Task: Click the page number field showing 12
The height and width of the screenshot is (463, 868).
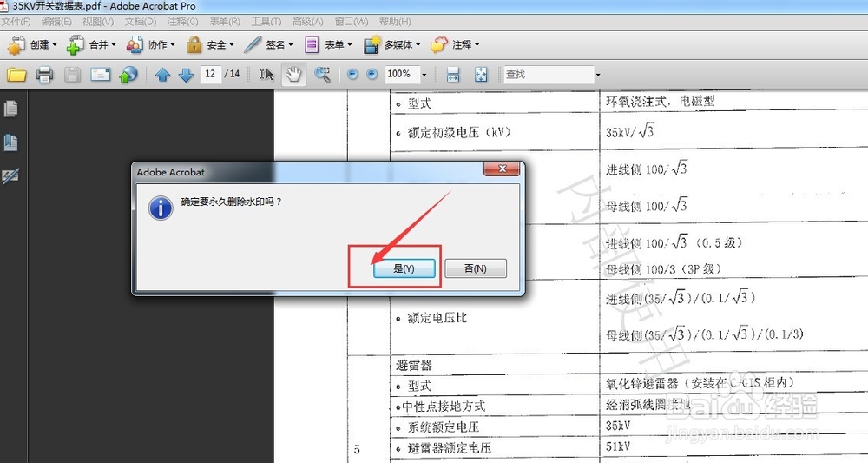Action: coord(210,74)
